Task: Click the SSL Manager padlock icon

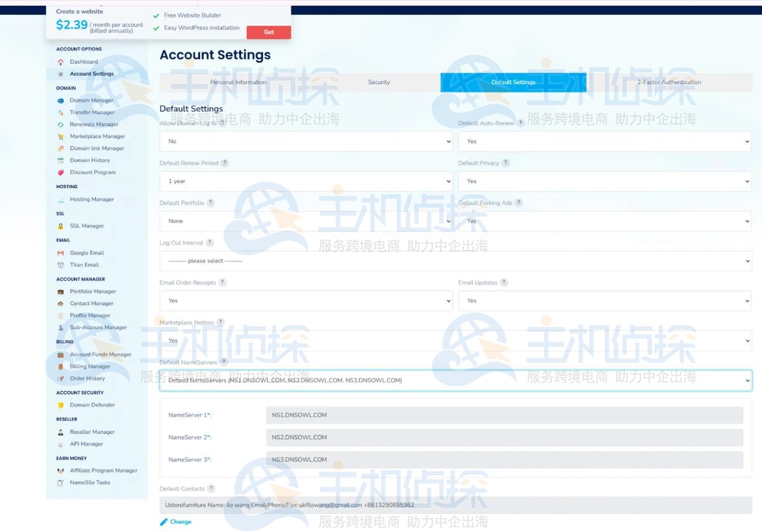Action: 60,226
